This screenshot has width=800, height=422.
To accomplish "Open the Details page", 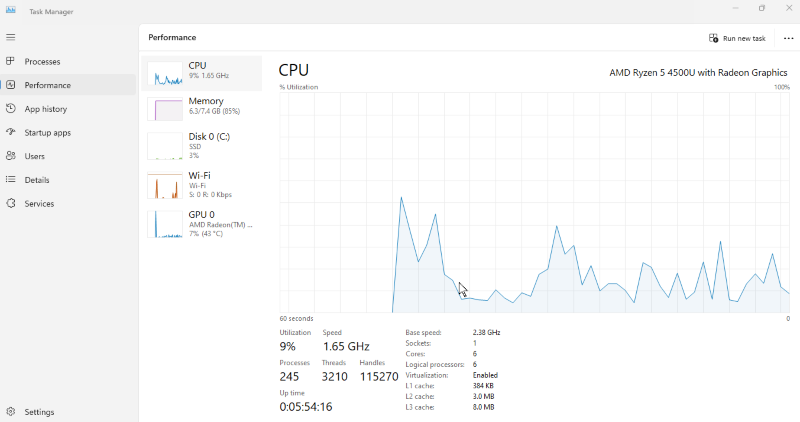I will 37,180.
